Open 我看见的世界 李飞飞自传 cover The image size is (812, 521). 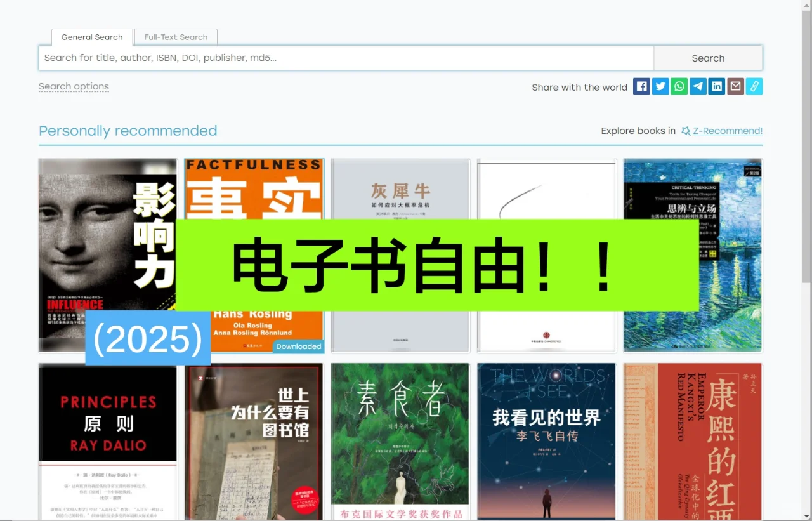547,442
